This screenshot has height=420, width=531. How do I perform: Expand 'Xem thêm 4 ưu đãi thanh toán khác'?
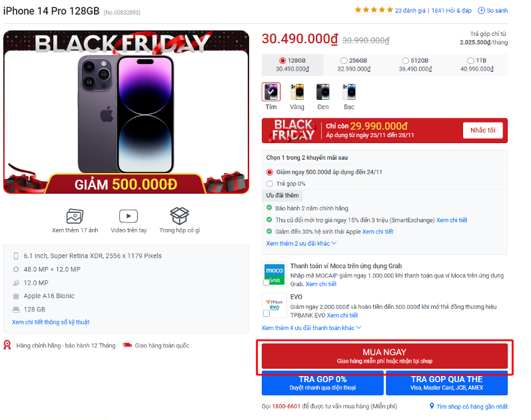coord(311,327)
